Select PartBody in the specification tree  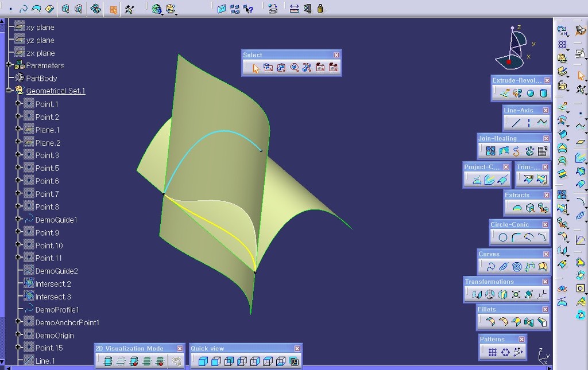click(41, 78)
